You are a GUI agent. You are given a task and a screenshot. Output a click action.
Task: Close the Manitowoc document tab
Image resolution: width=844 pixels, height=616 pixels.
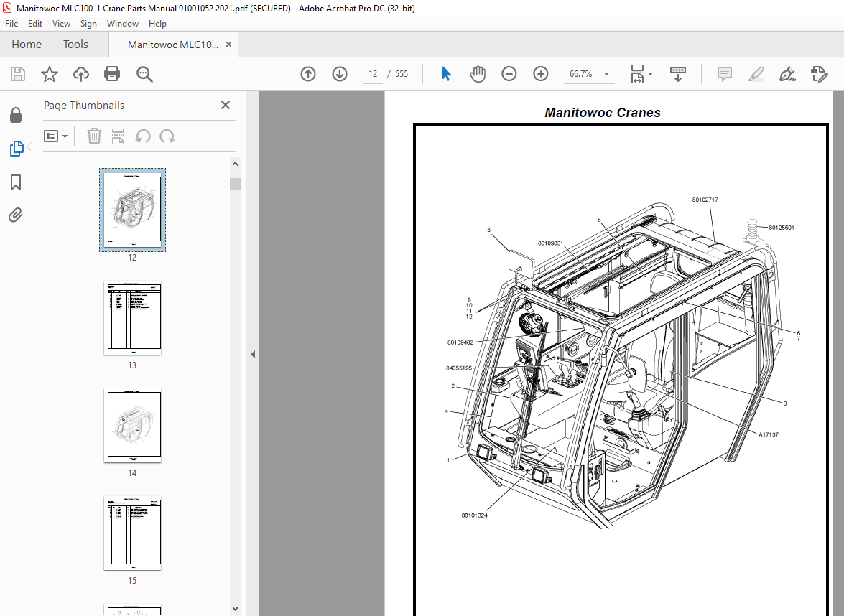[x=228, y=44]
